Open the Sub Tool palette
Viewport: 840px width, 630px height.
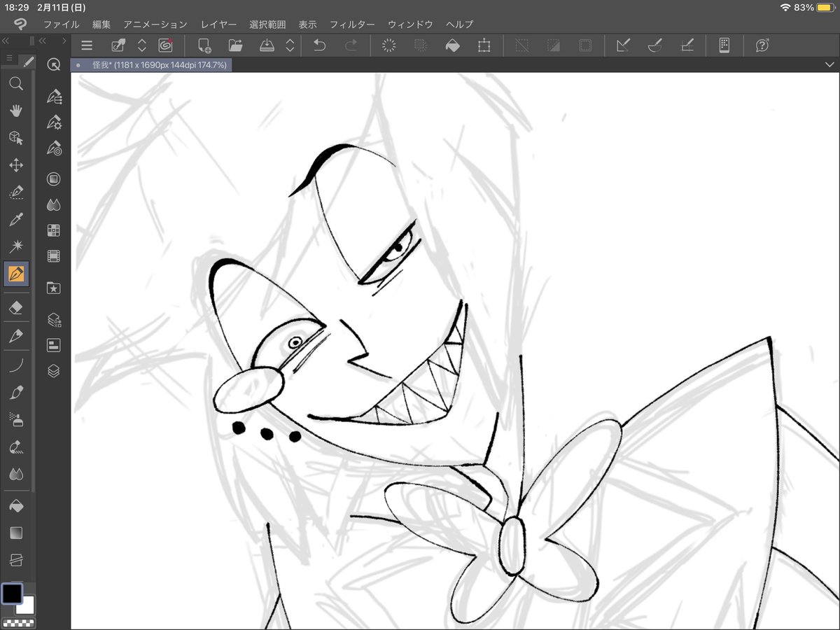[54, 97]
